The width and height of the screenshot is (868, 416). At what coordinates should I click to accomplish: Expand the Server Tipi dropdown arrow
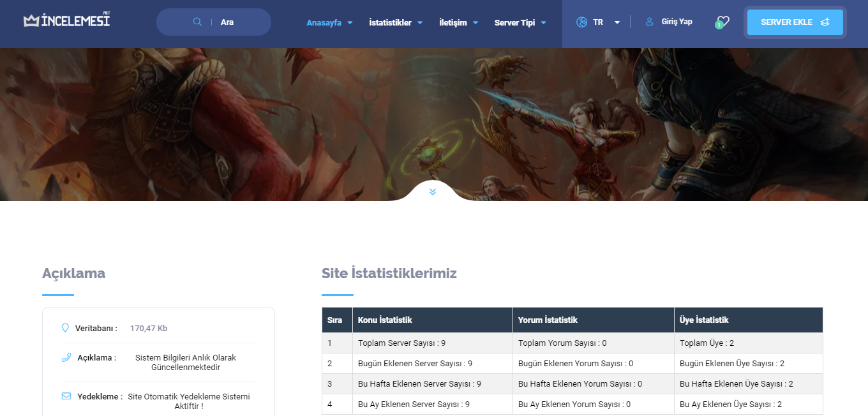[543, 22]
